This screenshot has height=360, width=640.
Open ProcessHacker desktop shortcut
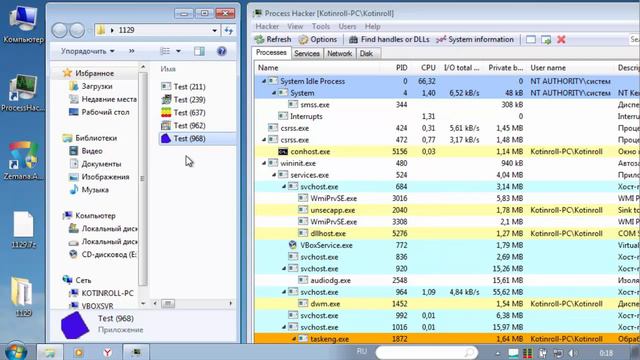click(22, 93)
